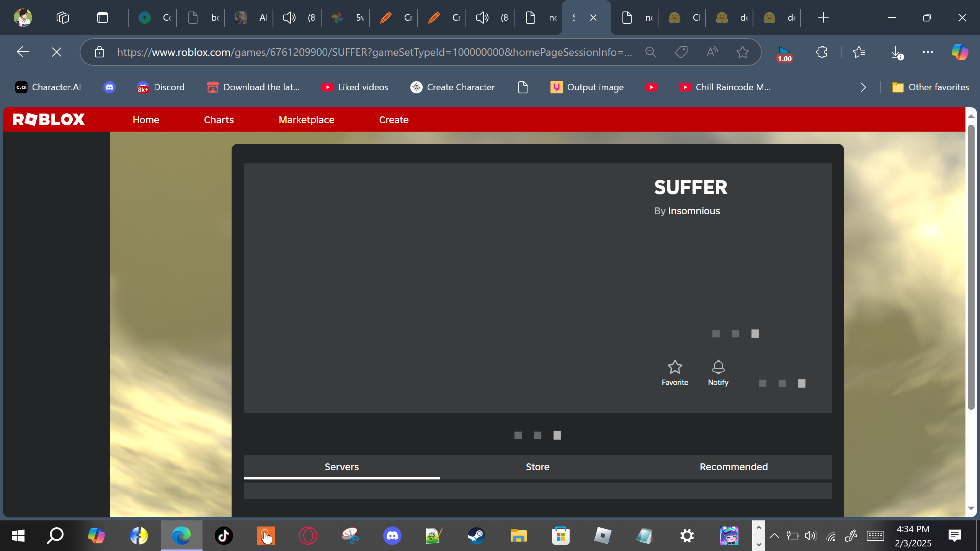
Task: Open Discord from the taskbar
Action: (x=392, y=536)
